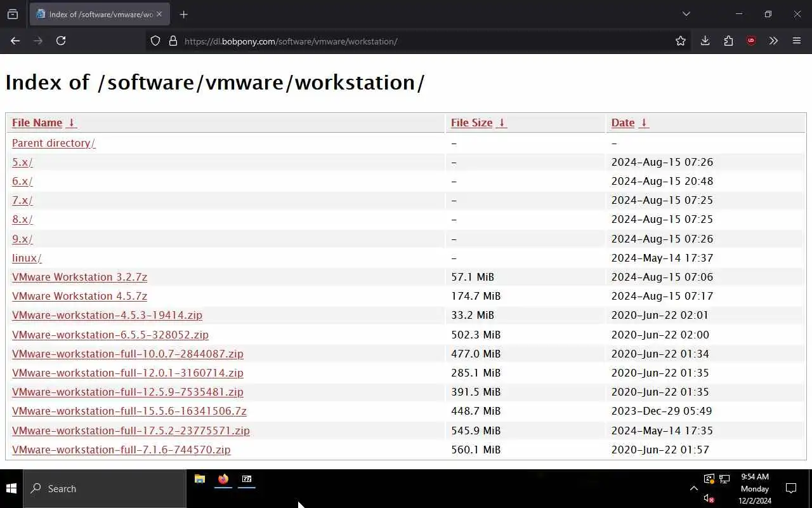
Task: Sort listing by Date
Action: click(623, 123)
